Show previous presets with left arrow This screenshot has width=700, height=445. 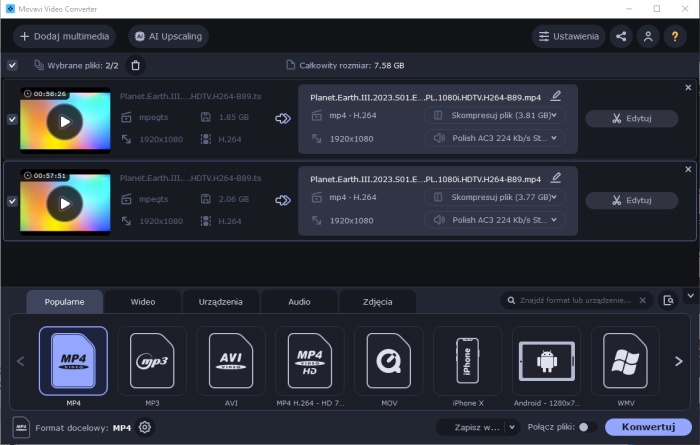pyautogui.click(x=21, y=361)
